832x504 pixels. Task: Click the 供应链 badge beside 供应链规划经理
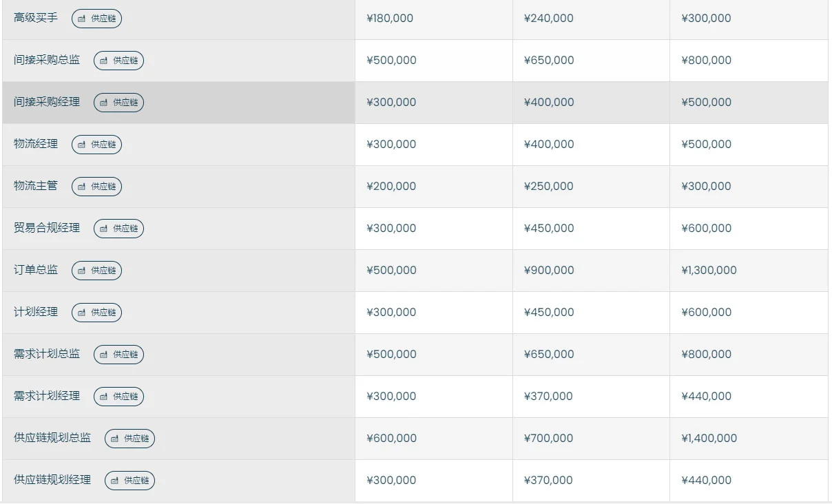(129, 481)
